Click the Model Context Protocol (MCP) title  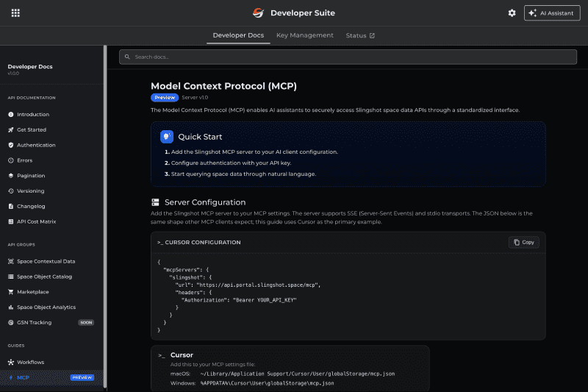pos(223,86)
